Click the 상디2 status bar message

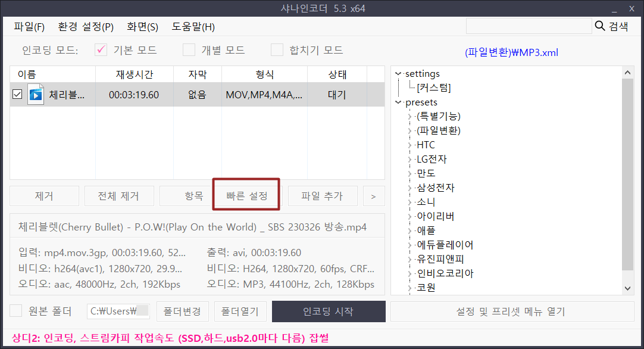click(170, 338)
